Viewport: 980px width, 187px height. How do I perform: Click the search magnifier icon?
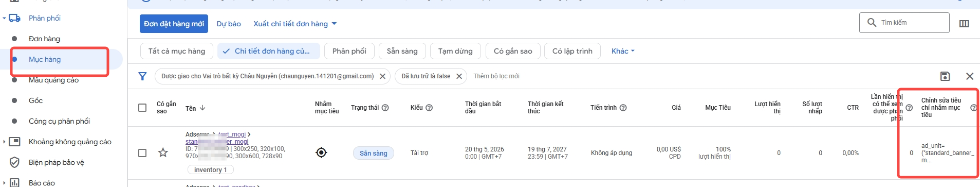872,23
